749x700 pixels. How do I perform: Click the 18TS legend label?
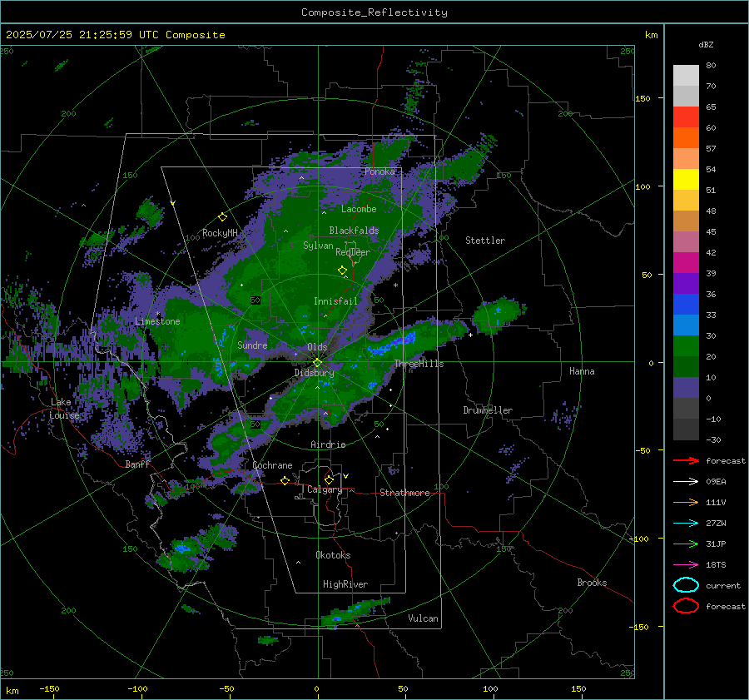(716, 565)
